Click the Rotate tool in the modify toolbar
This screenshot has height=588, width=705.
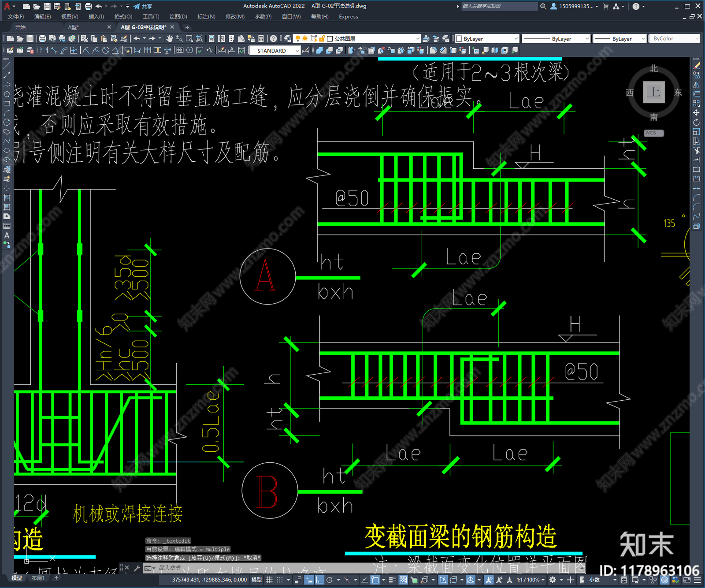tap(696, 122)
